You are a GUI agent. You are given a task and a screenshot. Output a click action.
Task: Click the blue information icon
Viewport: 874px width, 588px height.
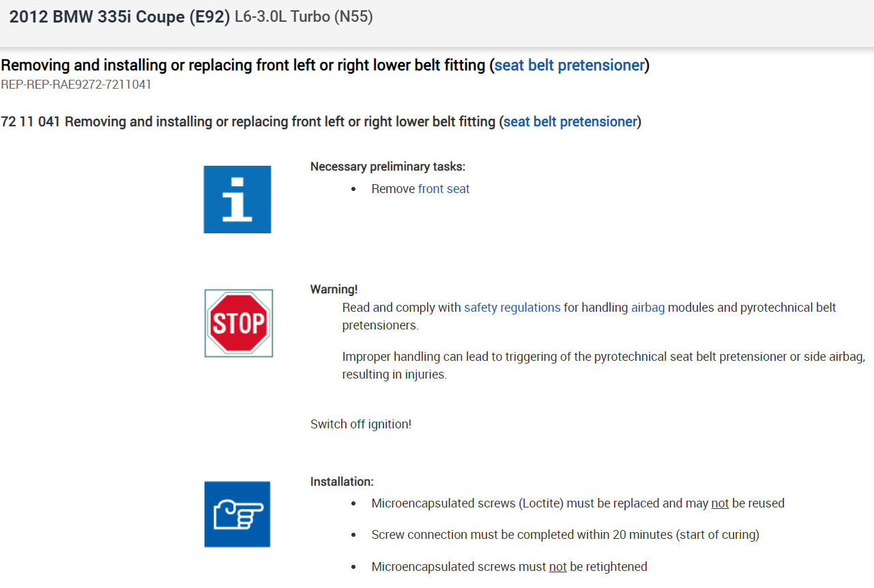237,199
